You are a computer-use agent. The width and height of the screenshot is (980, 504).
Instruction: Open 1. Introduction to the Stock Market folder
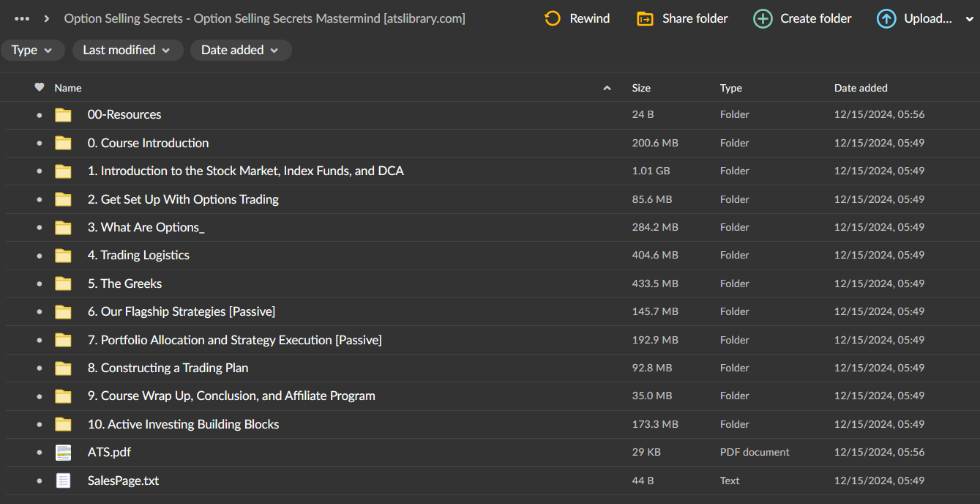pos(246,171)
